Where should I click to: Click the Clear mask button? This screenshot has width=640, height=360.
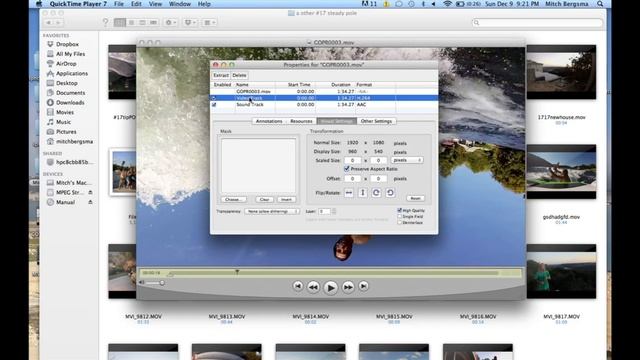click(x=264, y=199)
